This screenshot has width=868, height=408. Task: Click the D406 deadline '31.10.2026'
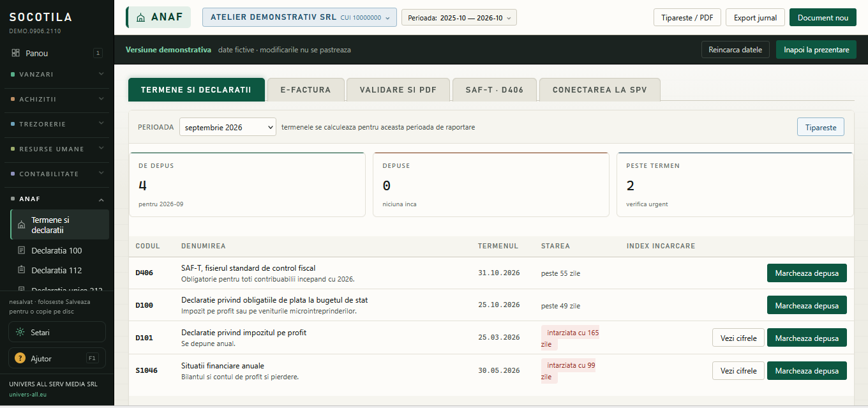(x=499, y=273)
